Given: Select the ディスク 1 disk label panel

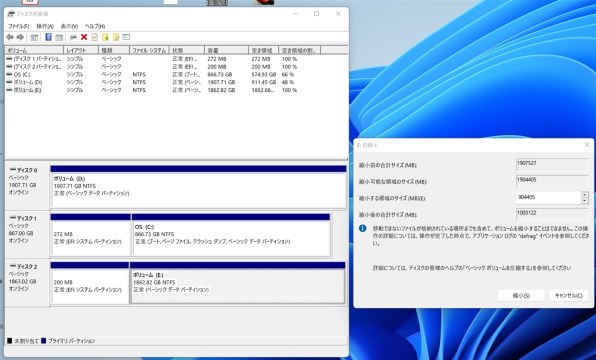Looking at the screenshot, I should pyautogui.click(x=27, y=235).
